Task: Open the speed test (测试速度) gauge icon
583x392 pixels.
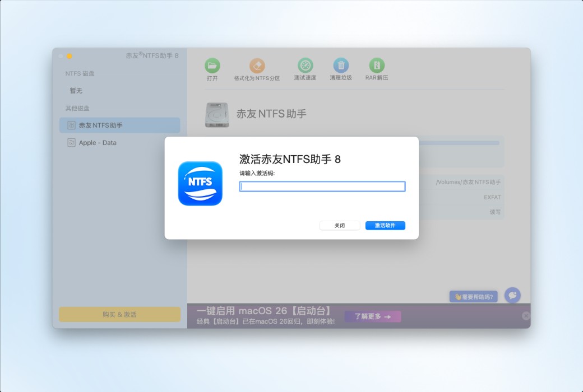Action: (306, 66)
